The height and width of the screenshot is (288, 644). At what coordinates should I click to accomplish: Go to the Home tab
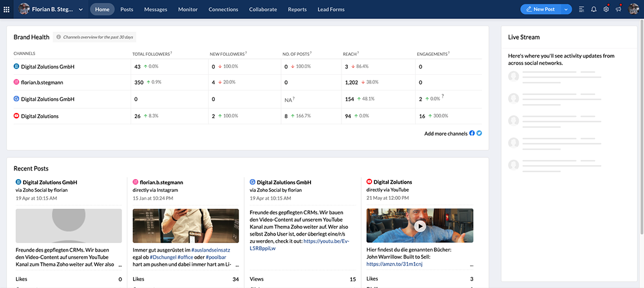(x=103, y=9)
